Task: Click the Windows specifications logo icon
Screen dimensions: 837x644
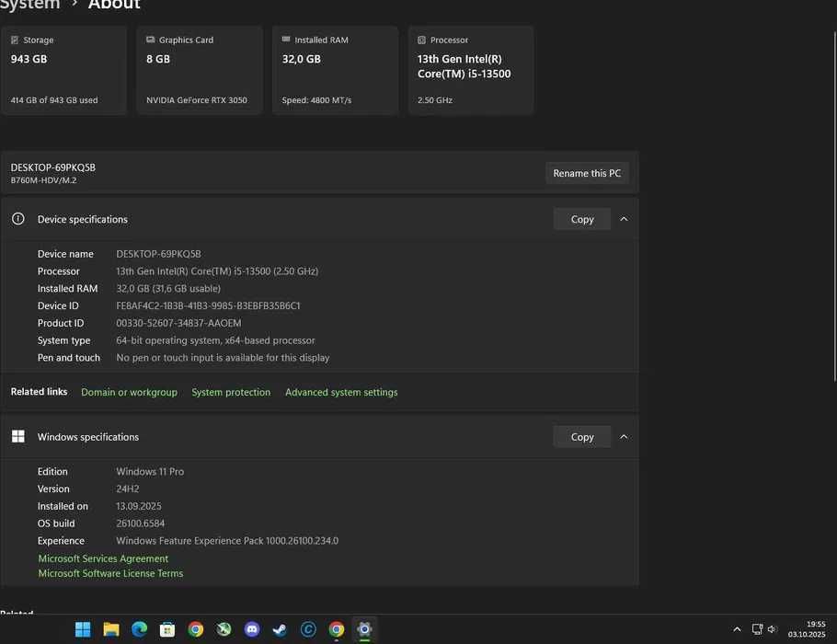Action: (18, 436)
